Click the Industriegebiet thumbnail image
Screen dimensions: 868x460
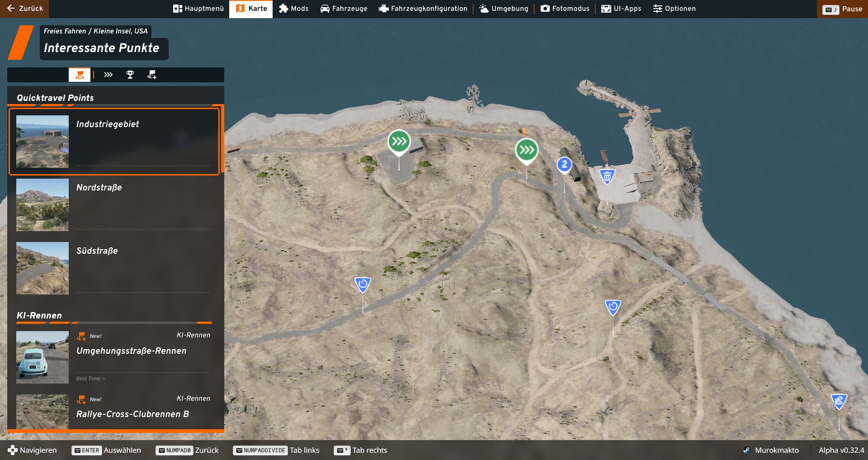tap(42, 142)
